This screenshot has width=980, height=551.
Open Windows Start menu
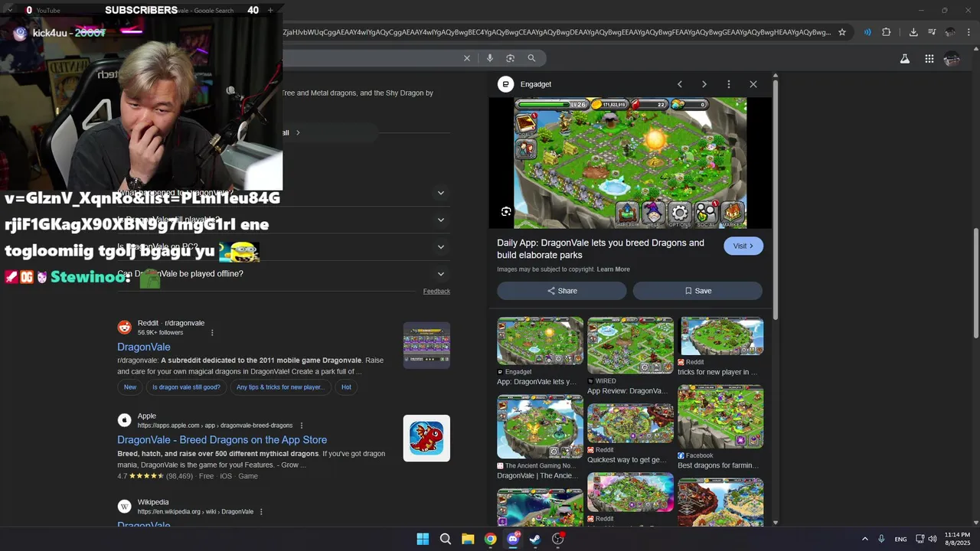pos(423,539)
